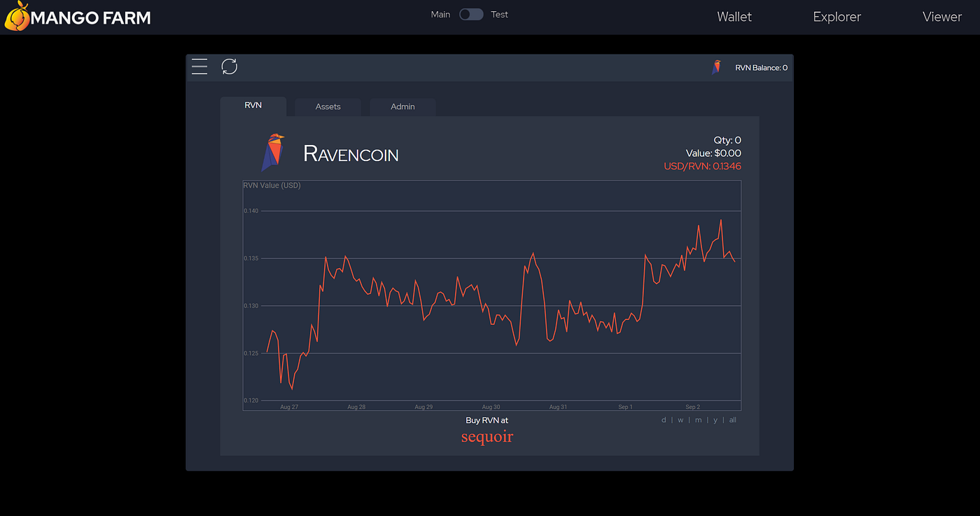Viewport: 980px width, 516px height.
Task: Click the 0.120 y-axis value
Action: coord(251,400)
